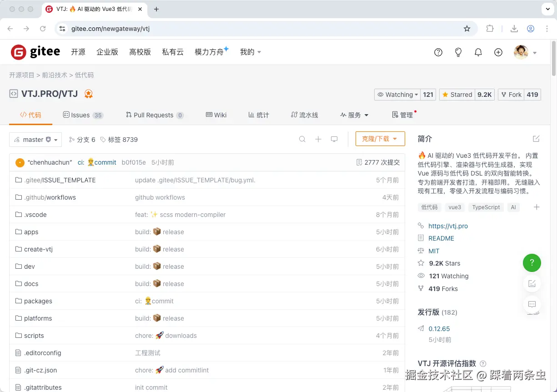Click the 前沿技术 breadcrumb
The height and width of the screenshot is (392, 557).
point(55,75)
